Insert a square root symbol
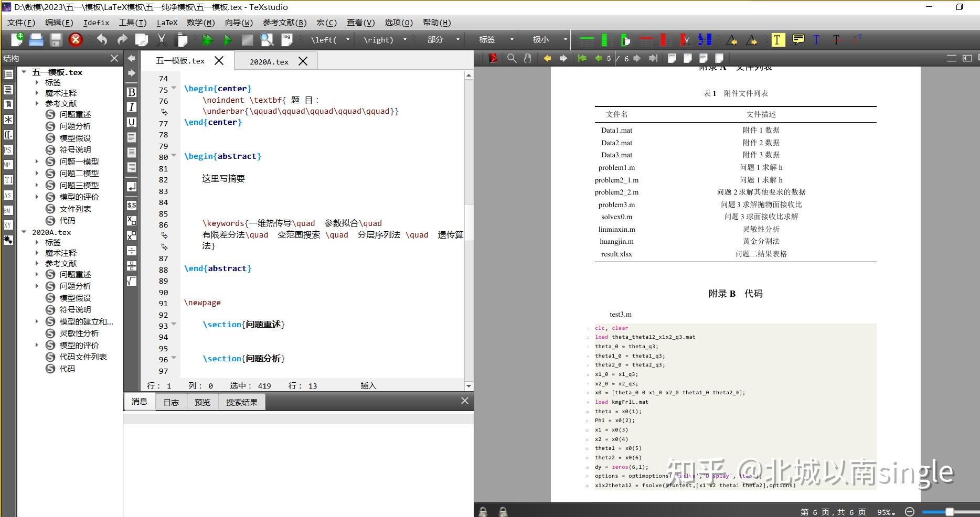980x517 pixels. (132, 281)
